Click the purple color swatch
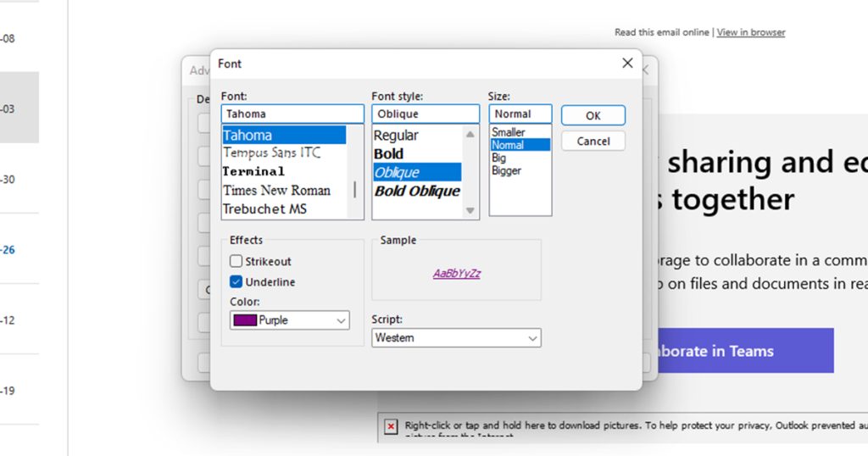 coord(245,320)
